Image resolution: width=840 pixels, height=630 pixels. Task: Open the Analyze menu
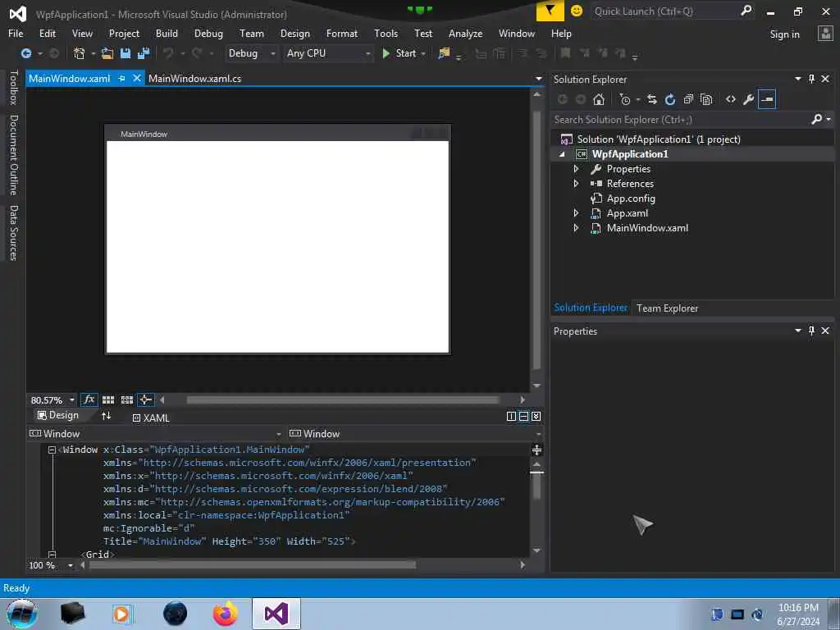(x=465, y=33)
